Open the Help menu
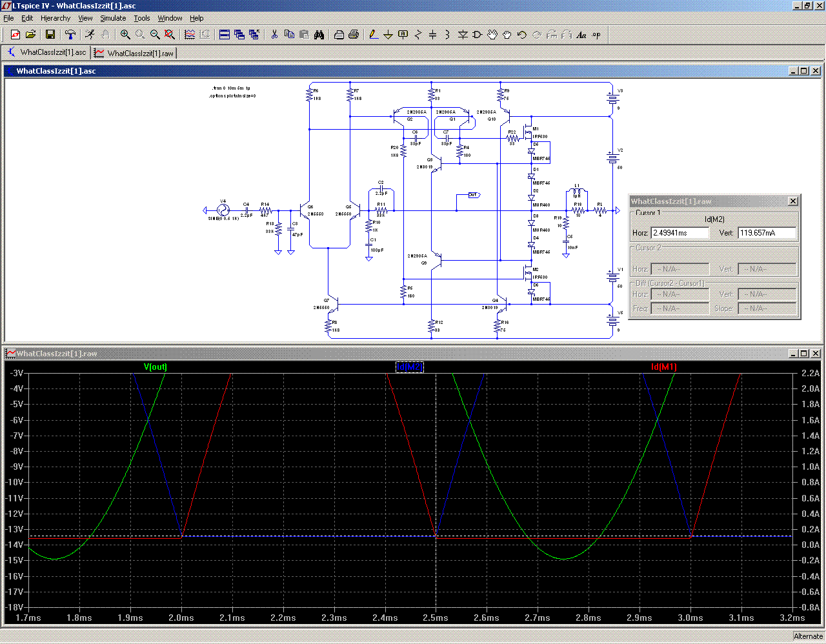 tap(197, 18)
